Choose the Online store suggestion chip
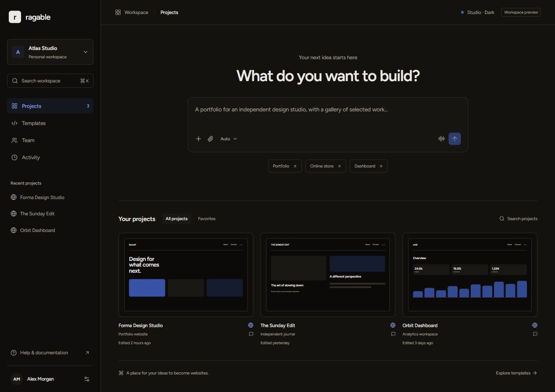This screenshot has height=392, width=555. [x=326, y=166]
